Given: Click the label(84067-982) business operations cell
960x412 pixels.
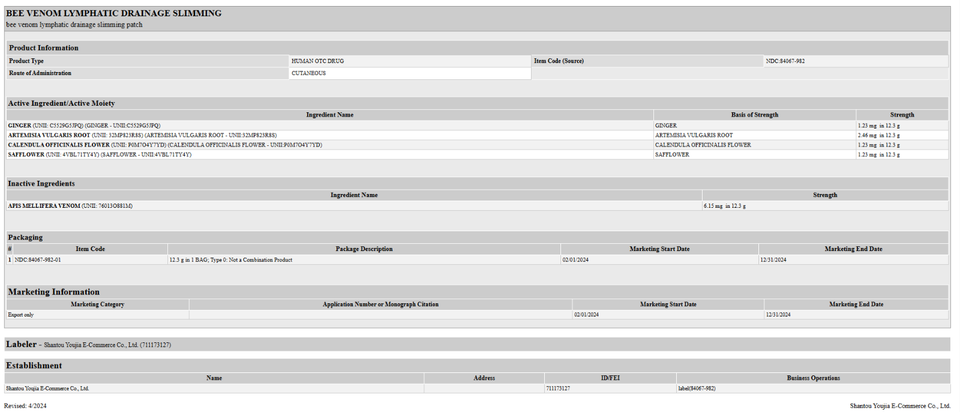Looking at the screenshot, I should pos(697,388).
